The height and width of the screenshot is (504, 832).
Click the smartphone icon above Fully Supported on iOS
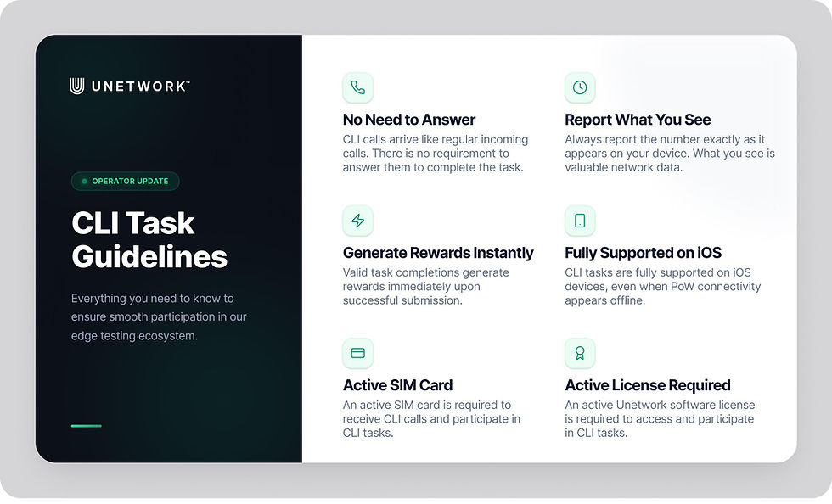pos(580,221)
